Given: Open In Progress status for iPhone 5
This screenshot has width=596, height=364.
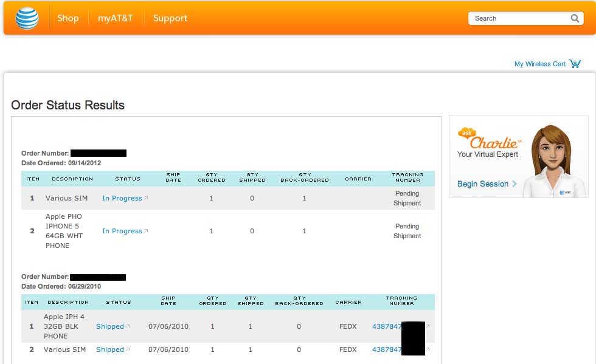Looking at the screenshot, I should tap(122, 231).
